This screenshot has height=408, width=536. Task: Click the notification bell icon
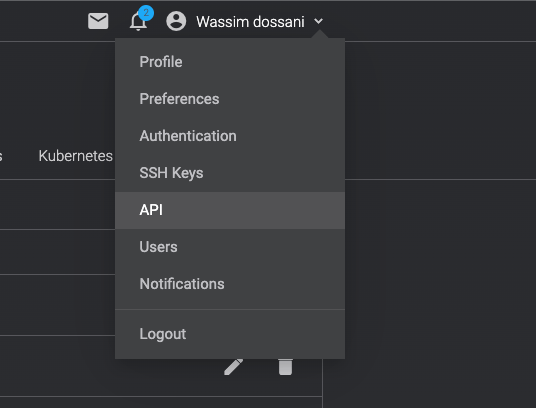(x=138, y=22)
